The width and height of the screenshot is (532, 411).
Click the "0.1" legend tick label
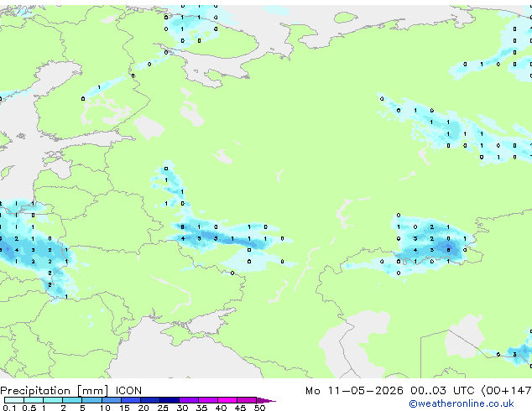(9, 408)
